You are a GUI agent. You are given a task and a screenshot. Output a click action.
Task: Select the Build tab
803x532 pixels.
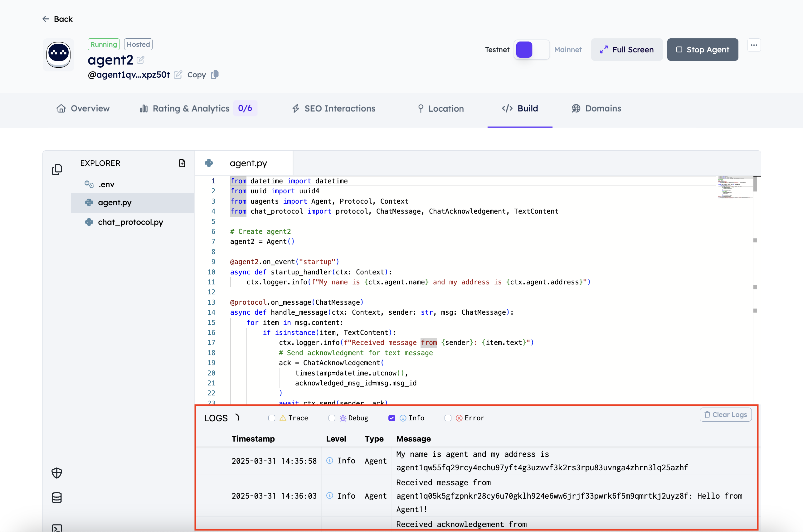point(520,109)
